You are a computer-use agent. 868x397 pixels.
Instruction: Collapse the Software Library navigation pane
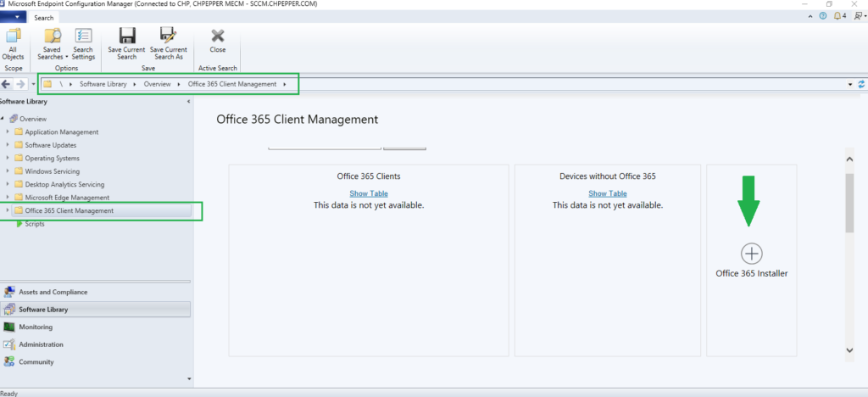coord(188,102)
